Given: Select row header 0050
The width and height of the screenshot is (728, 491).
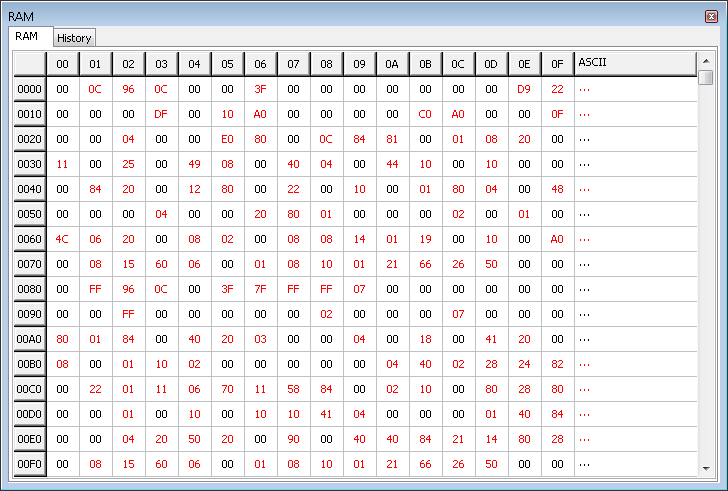Looking at the screenshot, I should (30, 214).
